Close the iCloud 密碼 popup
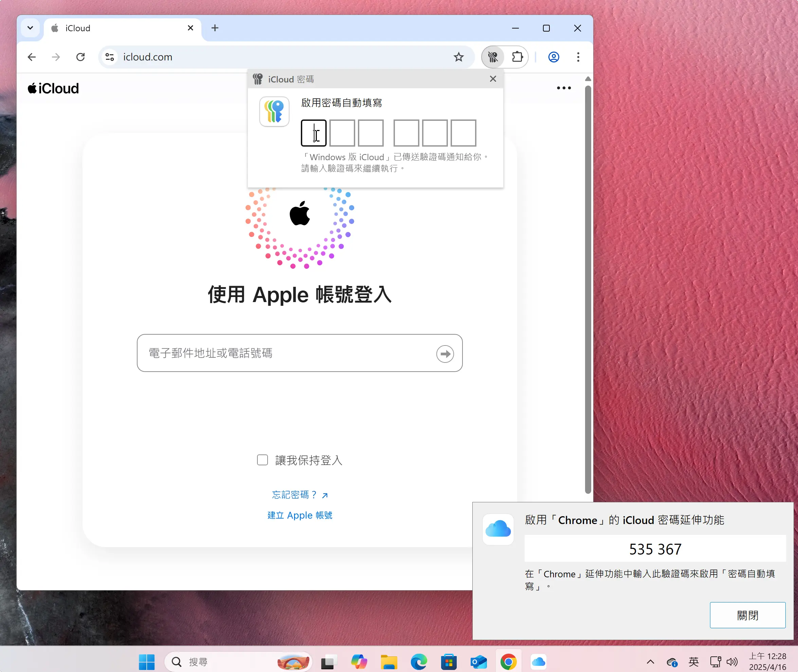The height and width of the screenshot is (672, 798). (493, 79)
